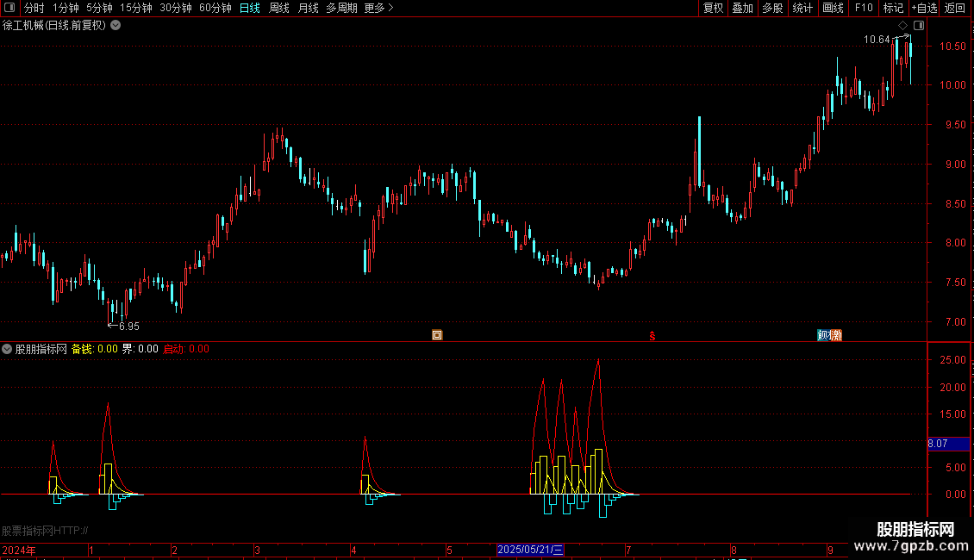Open the orange square info marker on the chart
This screenshot has height=560, width=974.
point(437,335)
